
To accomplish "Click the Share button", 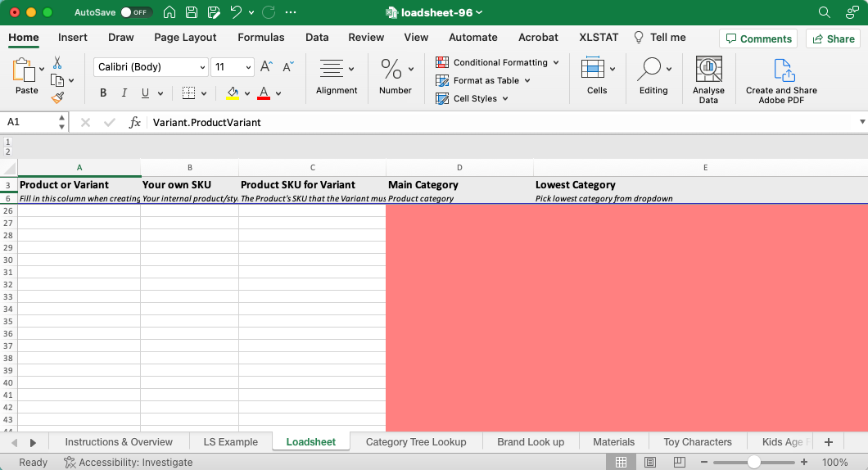I will (x=832, y=38).
